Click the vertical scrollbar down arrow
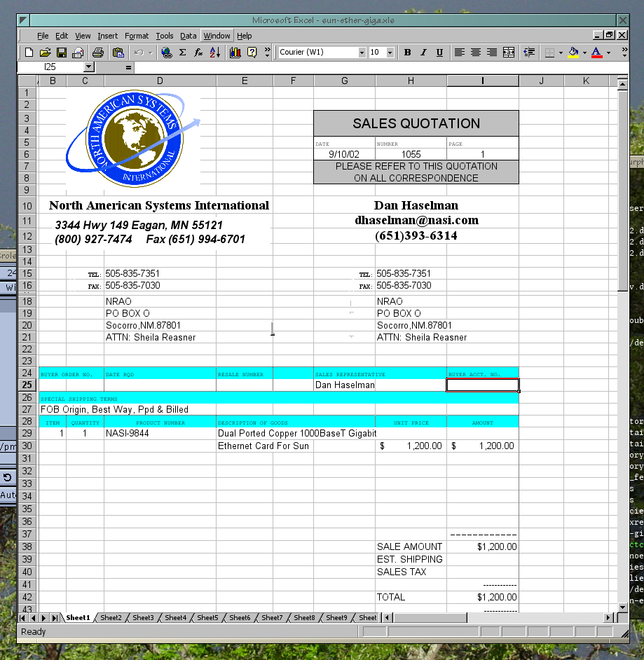644x660 pixels. (x=622, y=607)
